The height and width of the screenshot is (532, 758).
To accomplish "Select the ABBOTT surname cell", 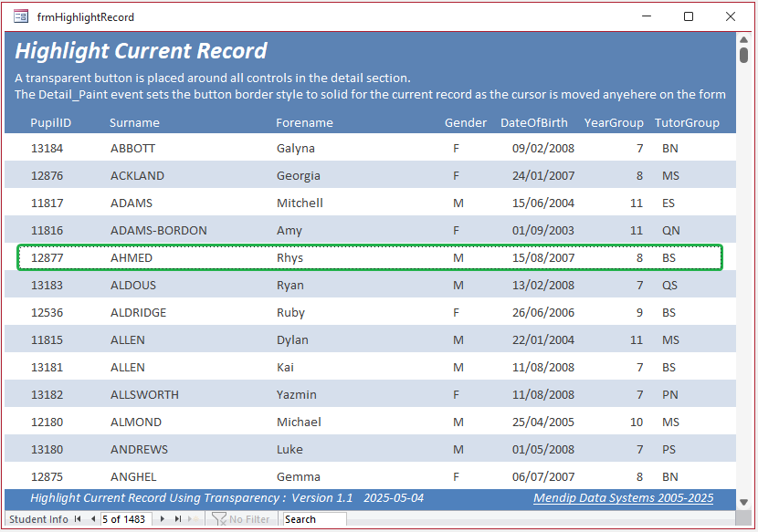I will (133, 149).
